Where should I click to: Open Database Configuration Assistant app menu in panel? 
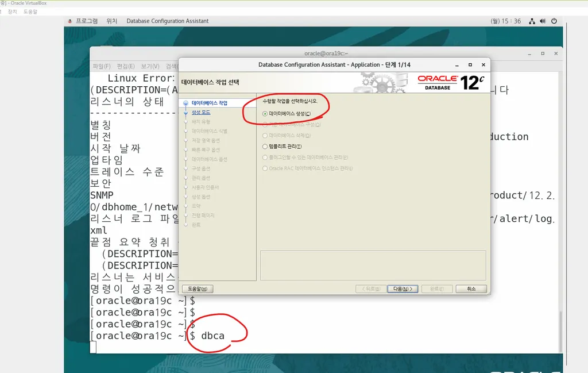(x=167, y=21)
